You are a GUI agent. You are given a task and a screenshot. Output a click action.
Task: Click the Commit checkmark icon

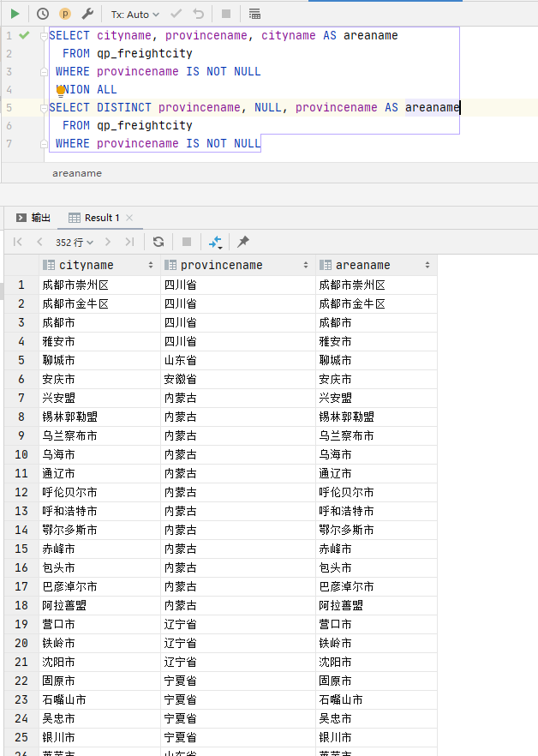pos(176,14)
